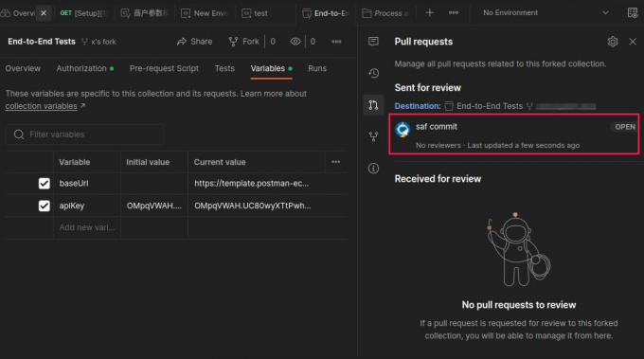This screenshot has height=359, width=644.
Task: Edit baseUrl current value cell
Action: (x=267, y=184)
